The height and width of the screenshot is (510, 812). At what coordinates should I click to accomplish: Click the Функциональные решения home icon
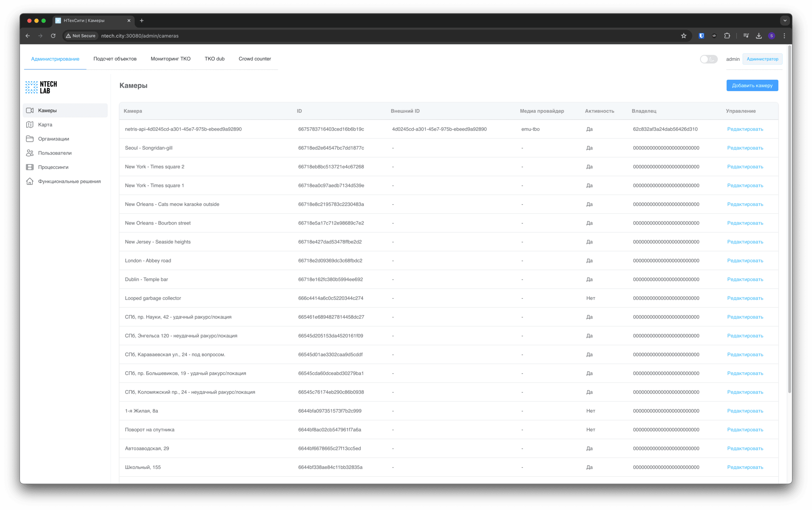click(30, 181)
